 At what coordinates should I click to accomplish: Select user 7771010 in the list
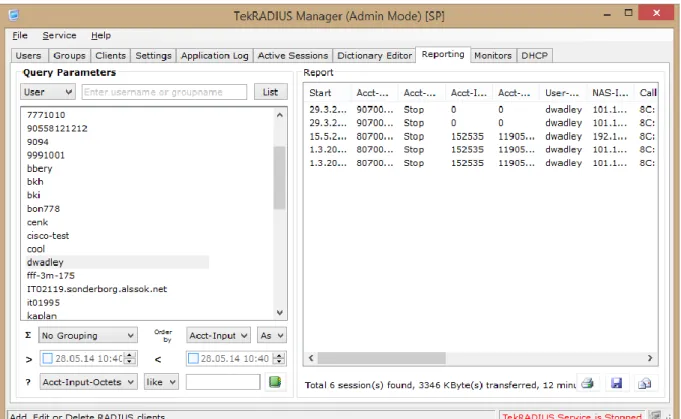(x=46, y=115)
